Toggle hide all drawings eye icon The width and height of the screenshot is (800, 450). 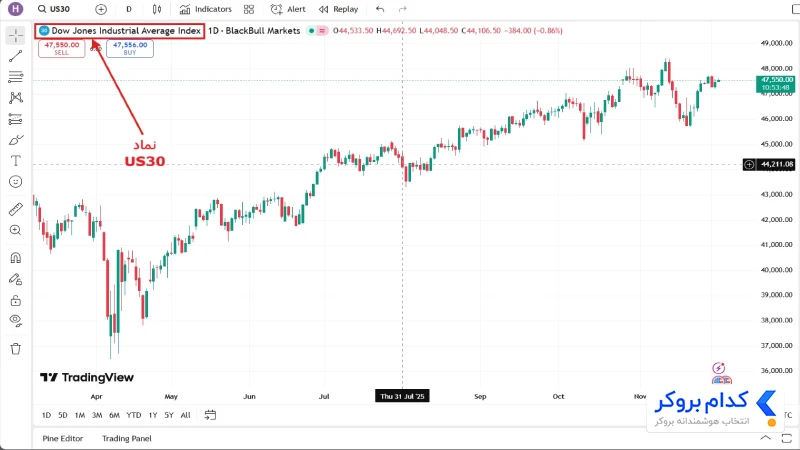(16, 321)
